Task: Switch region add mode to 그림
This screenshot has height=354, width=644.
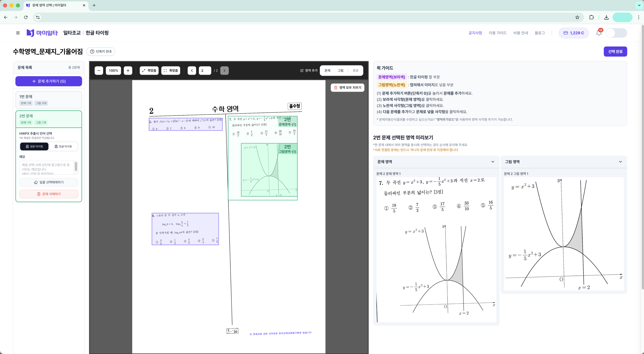Action: [340, 70]
